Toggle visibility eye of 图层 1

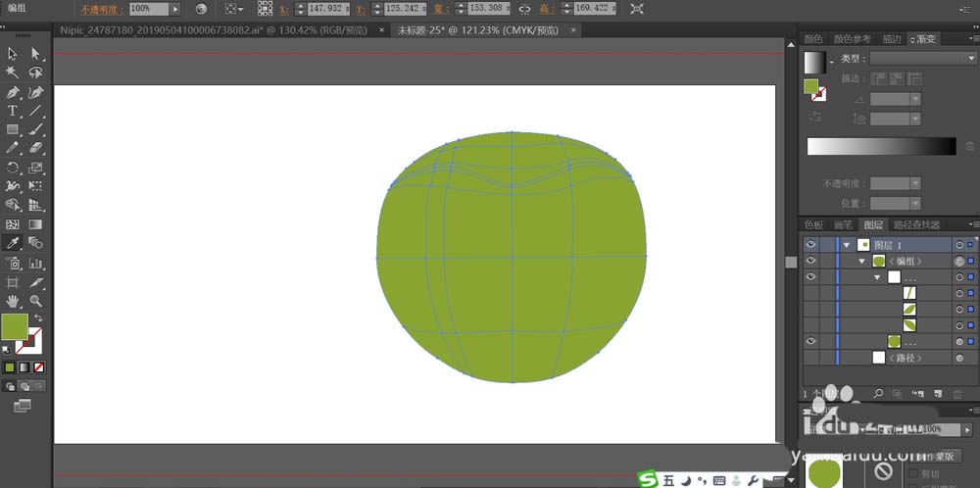810,244
